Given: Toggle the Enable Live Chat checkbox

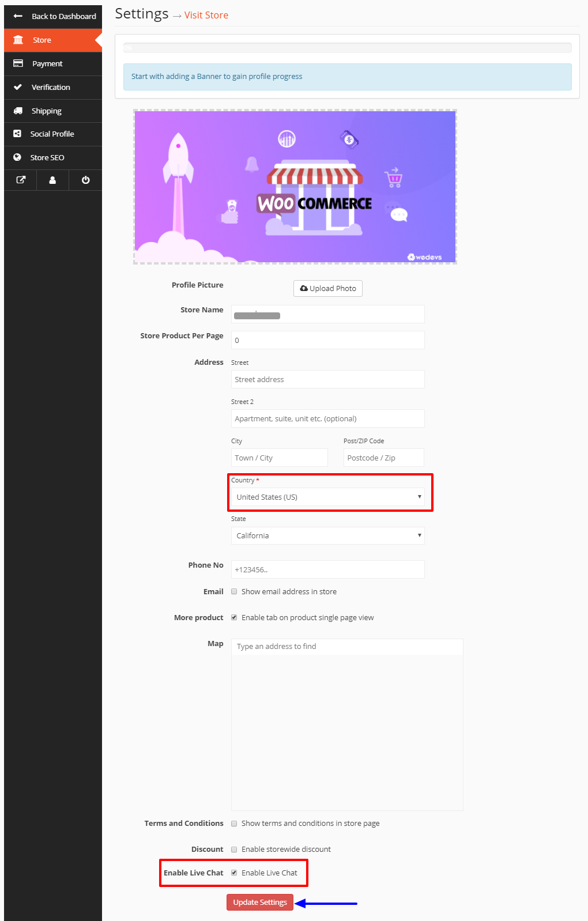Looking at the screenshot, I should [234, 873].
